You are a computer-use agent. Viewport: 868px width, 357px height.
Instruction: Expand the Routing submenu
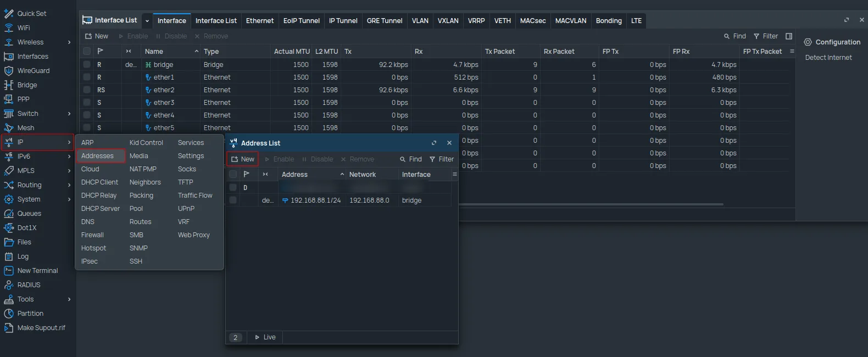(x=69, y=185)
